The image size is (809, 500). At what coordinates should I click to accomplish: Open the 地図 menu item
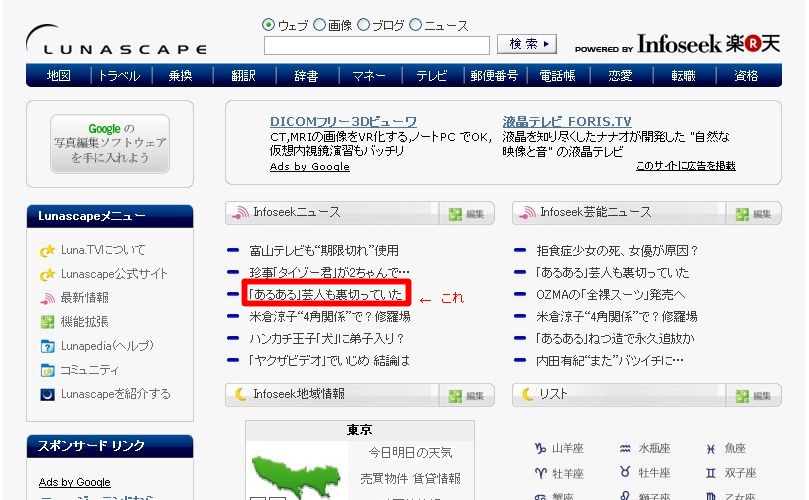58,76
